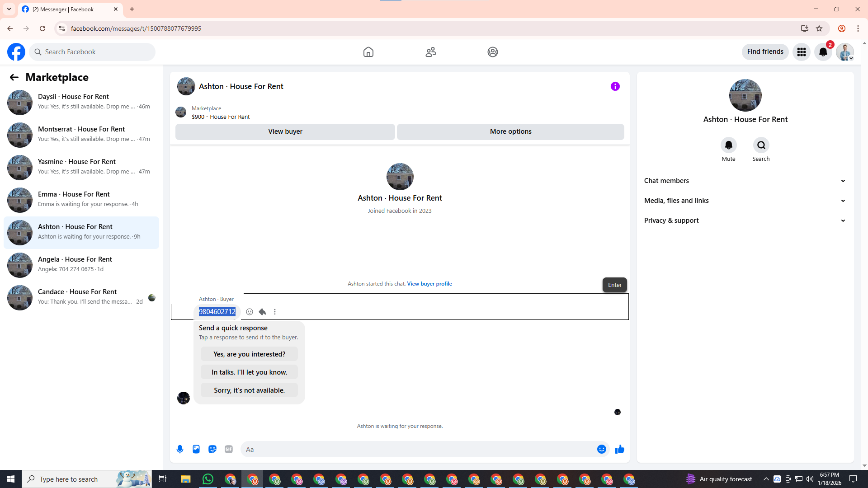Open the sticker picker icon
This screenshot has width=868, height=488.
pos(212,449)
